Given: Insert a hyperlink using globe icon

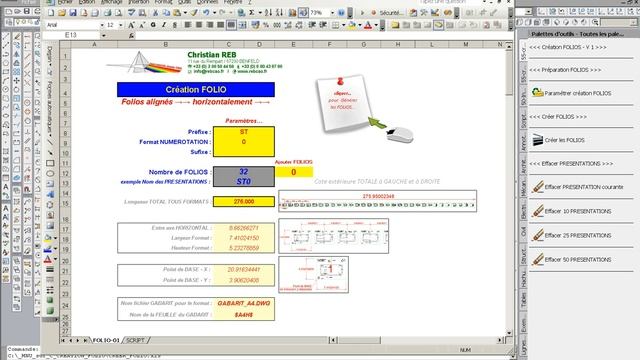Looking at the screenshot, I should pos(241,13).
